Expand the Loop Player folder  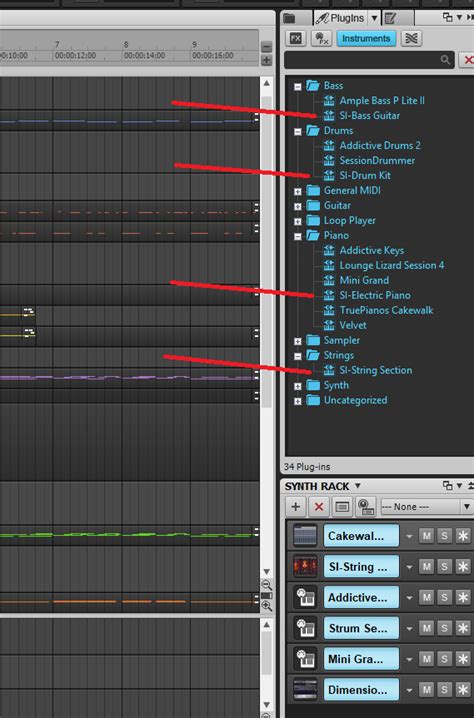coord(298,221)
